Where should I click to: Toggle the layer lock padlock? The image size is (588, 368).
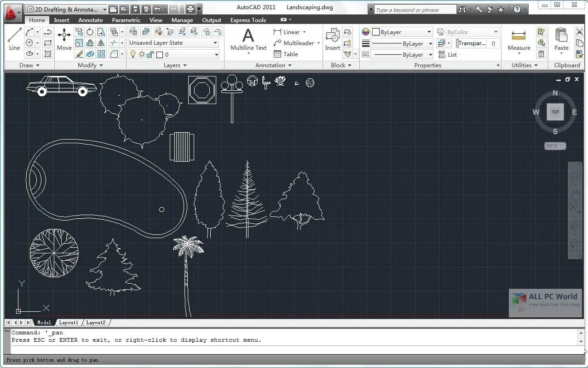pyautogui.click(x=150, y=54)
